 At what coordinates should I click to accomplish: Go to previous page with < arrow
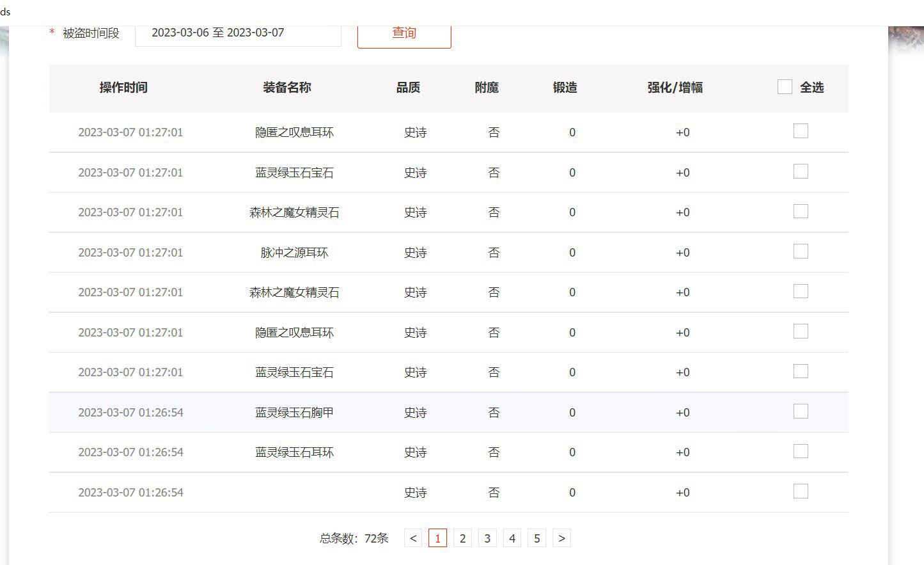click(x=413, y=538)
